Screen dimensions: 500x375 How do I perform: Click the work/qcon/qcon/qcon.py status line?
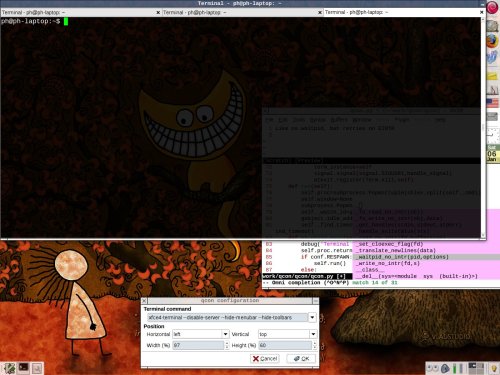[307, 276]
